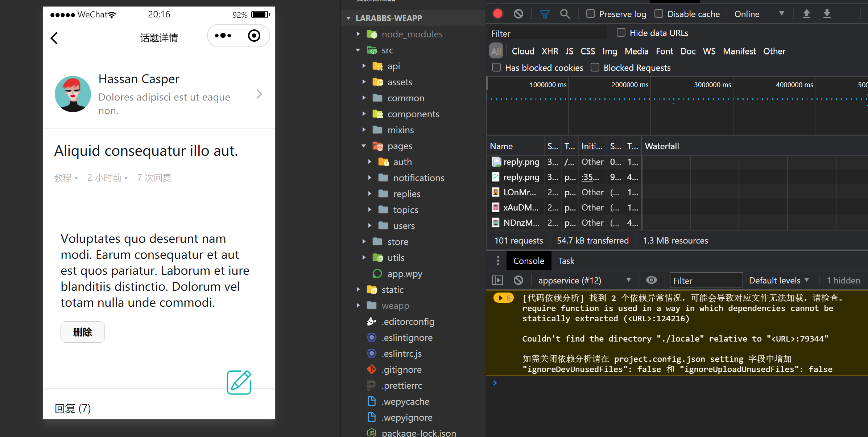Filter requests by Img

(609, 51)
